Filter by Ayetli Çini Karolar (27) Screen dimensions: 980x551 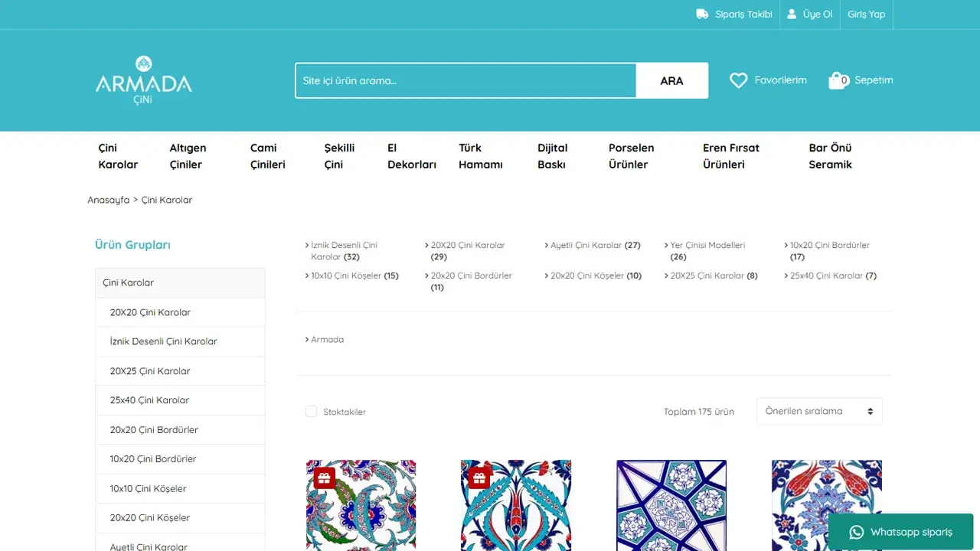tap(595, 245)
